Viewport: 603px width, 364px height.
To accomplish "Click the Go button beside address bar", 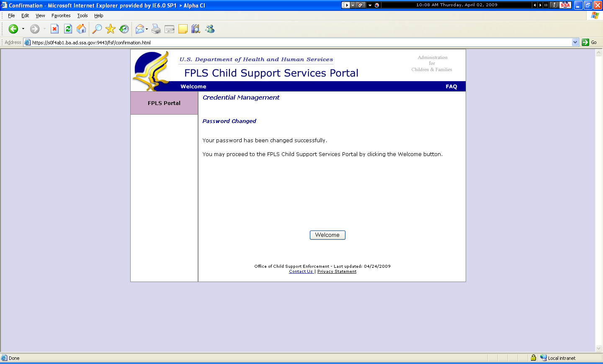I will 589,42.
